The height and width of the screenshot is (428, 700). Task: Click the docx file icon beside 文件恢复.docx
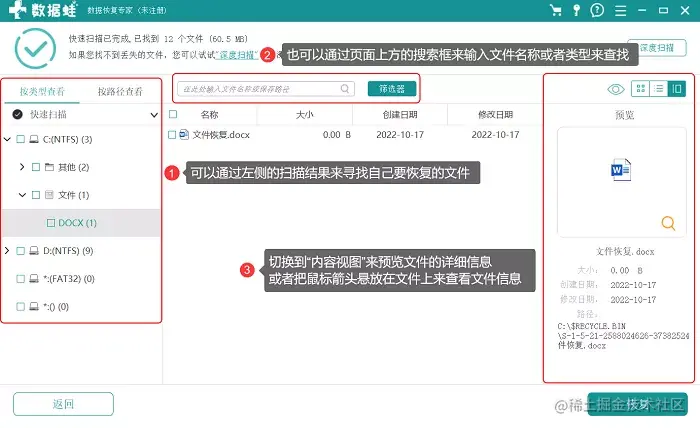coord(183,134)
